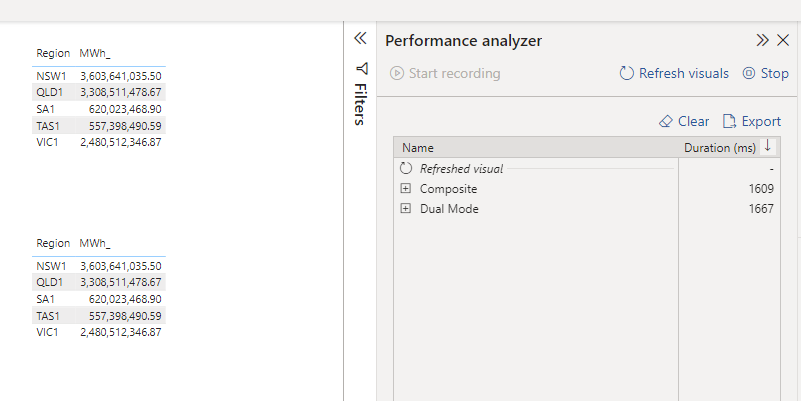
Task: Click the Refresh visuals circular arrow icon
Action: [627, 73]
